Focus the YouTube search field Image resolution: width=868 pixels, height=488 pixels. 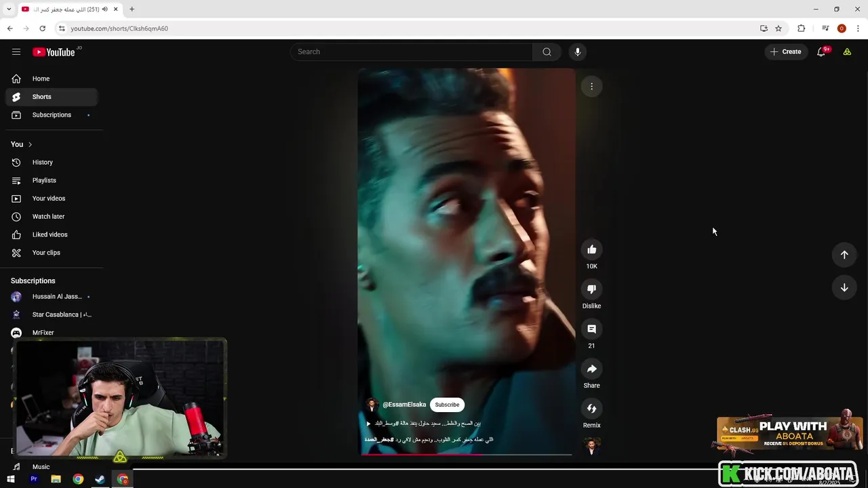pos(412,52)
